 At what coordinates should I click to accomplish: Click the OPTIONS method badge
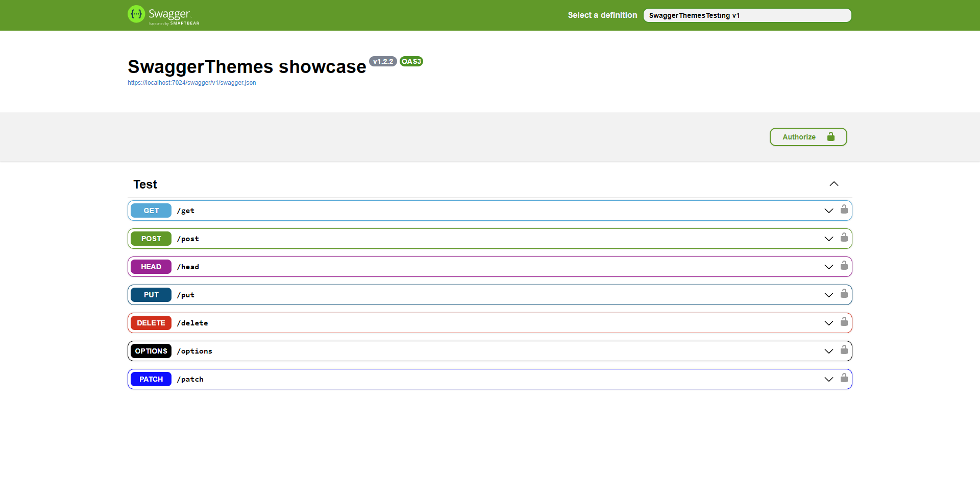click(151, 351)
